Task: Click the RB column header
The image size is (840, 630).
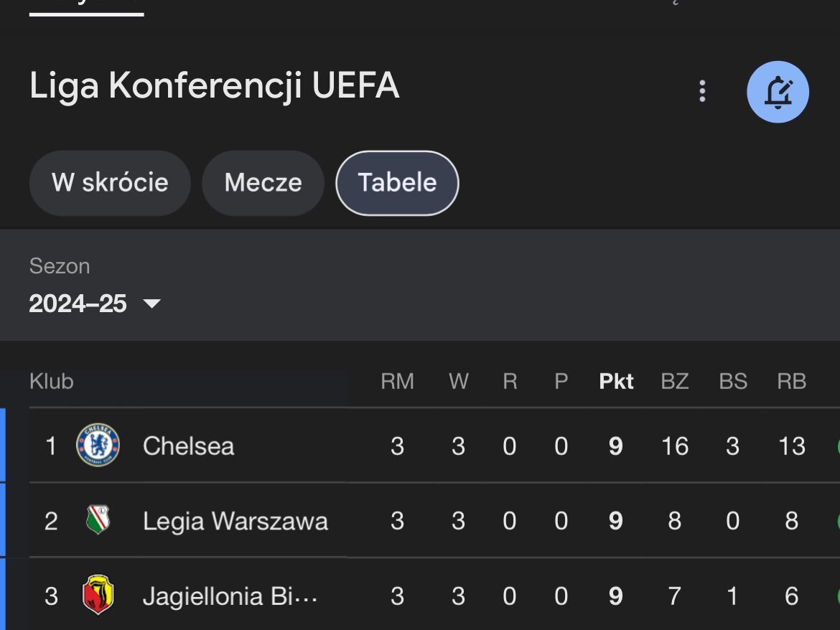Action: pyautogui.click(x=791, y=381)
